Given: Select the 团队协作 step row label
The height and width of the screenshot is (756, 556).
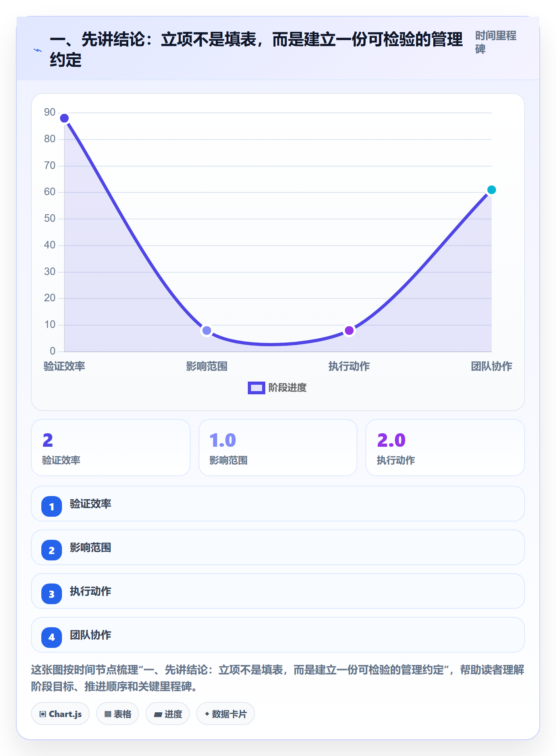Looking at the screenshot, I should pos(91,635).
